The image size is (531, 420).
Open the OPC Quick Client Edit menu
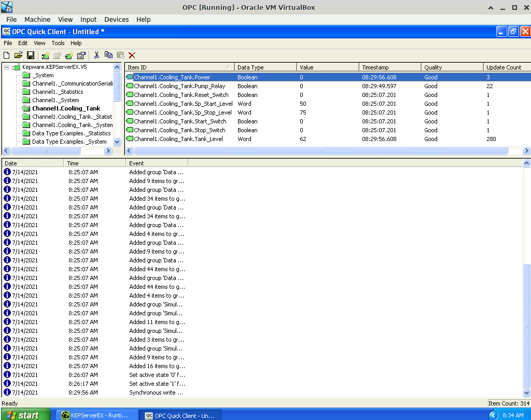coord(23,43)
